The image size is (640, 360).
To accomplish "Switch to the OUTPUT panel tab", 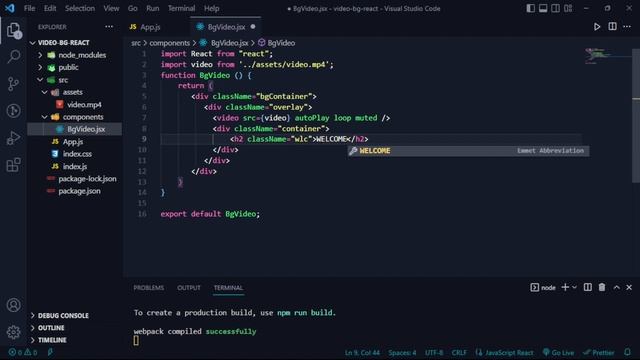I will coord(189,288).
